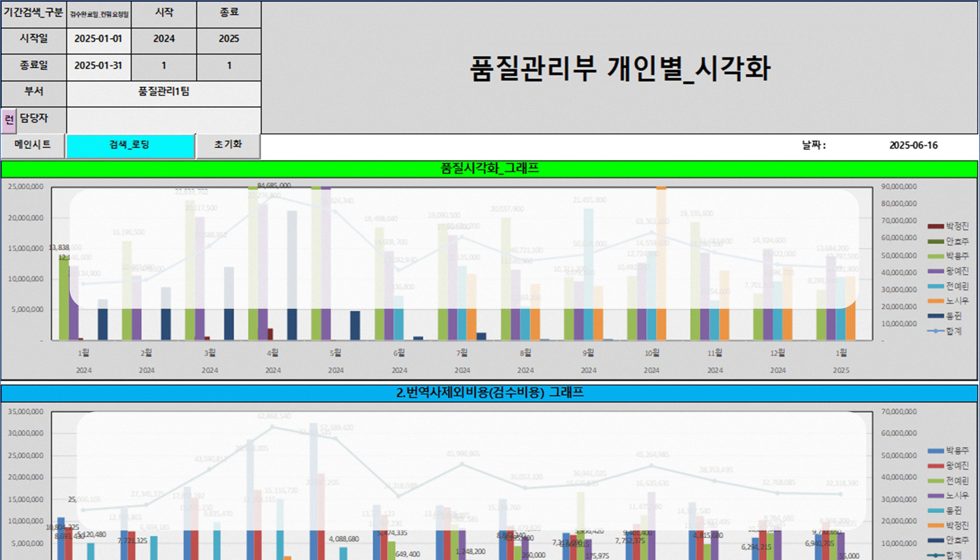Screen dimensions: 980x560
Task: Click the 649,400 data label in bottom chart
Action: 407,554
